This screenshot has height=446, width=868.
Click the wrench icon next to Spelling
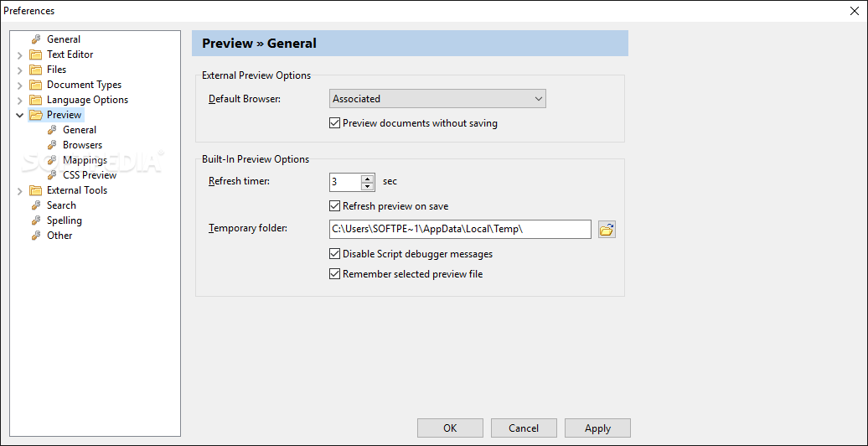point(36,220)
